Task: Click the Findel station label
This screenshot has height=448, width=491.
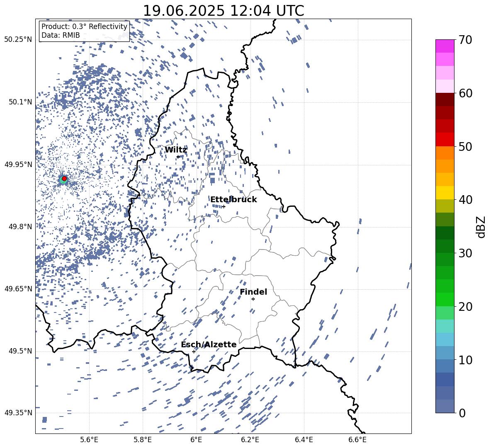Action: 253,292
